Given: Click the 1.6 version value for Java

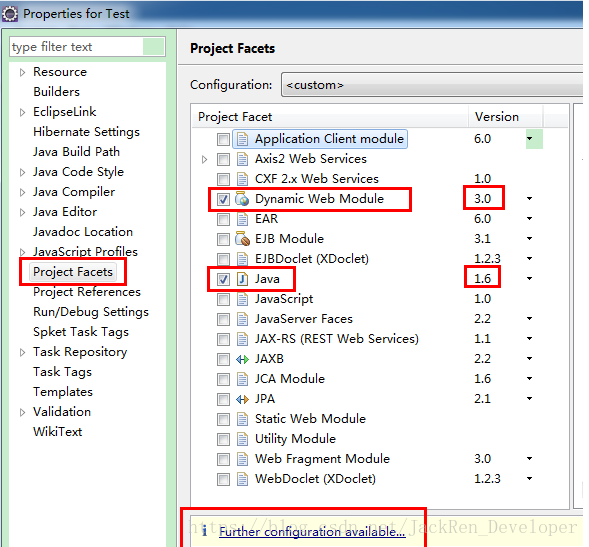Looking at the screenshot, I should (483, 278).
